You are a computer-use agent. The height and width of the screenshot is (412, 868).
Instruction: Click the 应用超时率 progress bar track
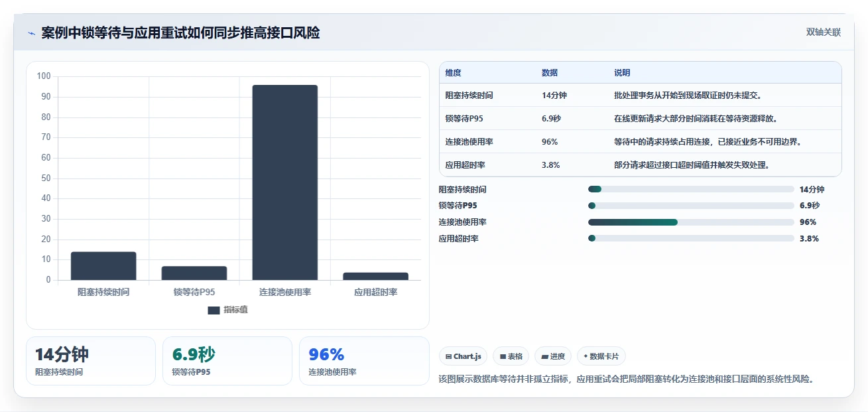coord(691,239)
